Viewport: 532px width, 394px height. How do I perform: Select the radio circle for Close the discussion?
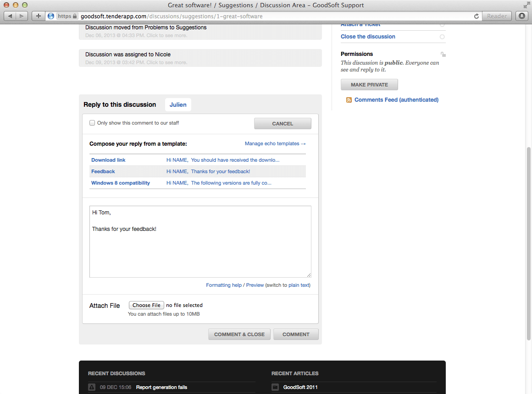442,37
